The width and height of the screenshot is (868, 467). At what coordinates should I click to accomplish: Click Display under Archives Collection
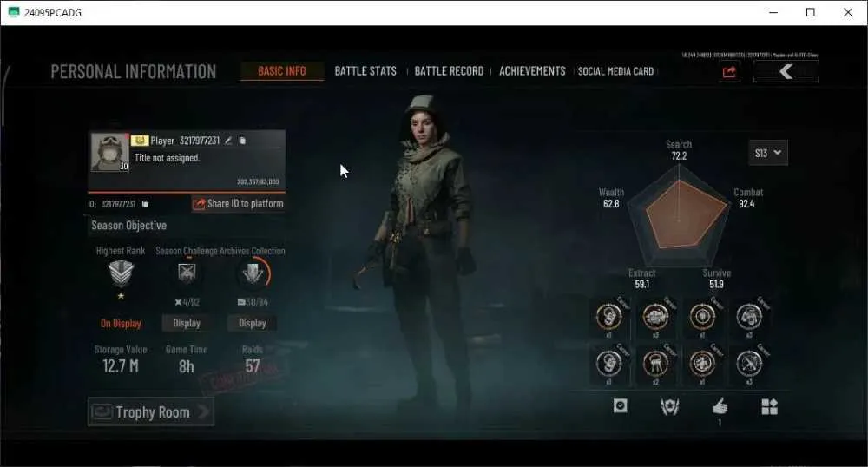coord(253,323)
